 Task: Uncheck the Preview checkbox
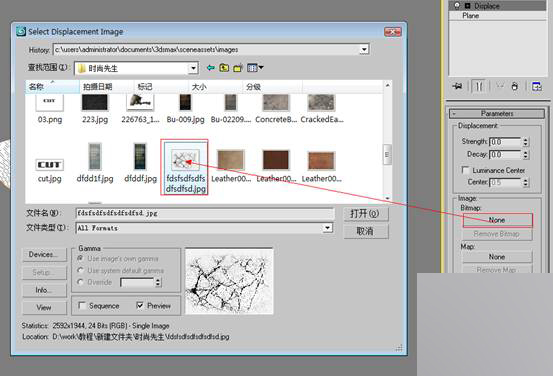[140, 305]
